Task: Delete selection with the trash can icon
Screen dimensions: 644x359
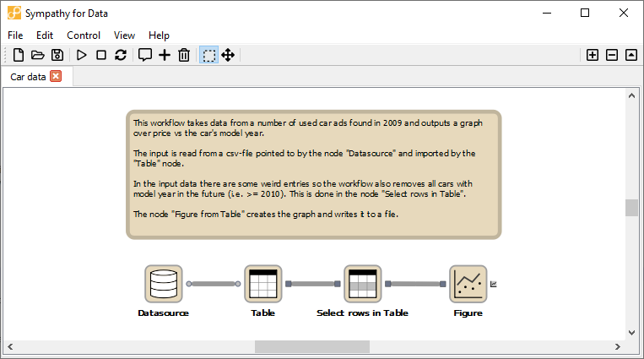Action: tap(184, 55)
